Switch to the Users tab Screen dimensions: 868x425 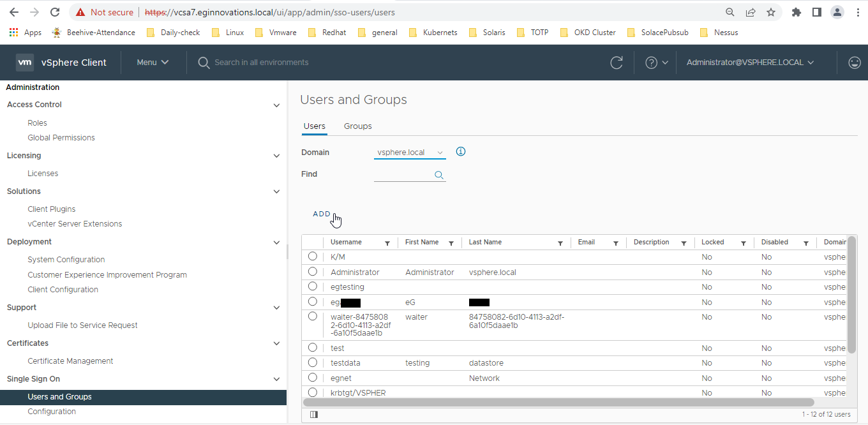314,126
